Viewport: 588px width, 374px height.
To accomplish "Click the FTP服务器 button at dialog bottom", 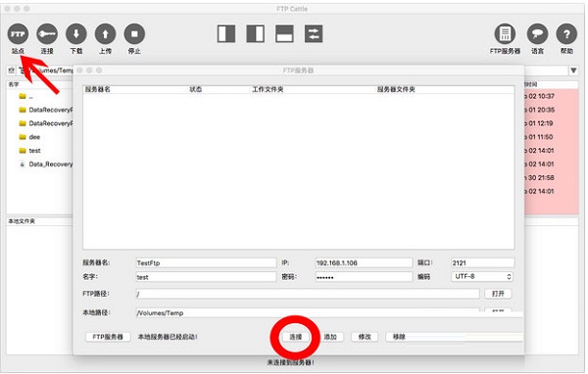I will click(x=108, y=337).
